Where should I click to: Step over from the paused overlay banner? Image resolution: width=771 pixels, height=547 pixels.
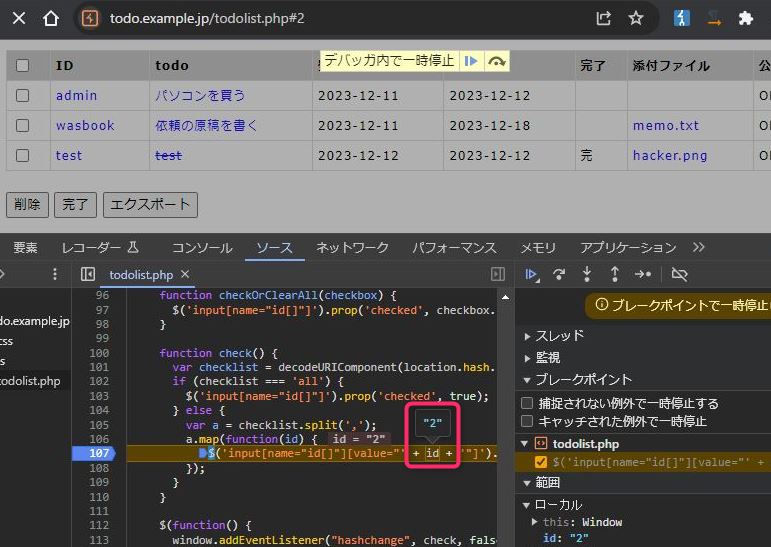pyautogui.click(x=497, y=61)
